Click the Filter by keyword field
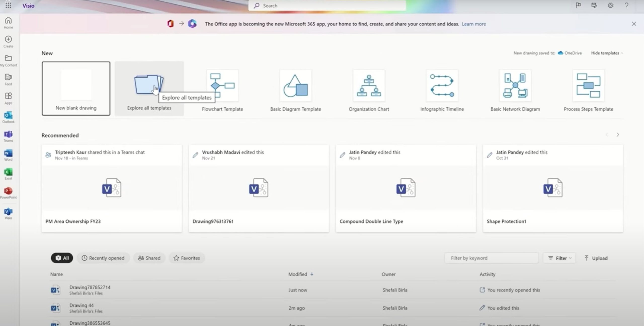 pos(491,258)
